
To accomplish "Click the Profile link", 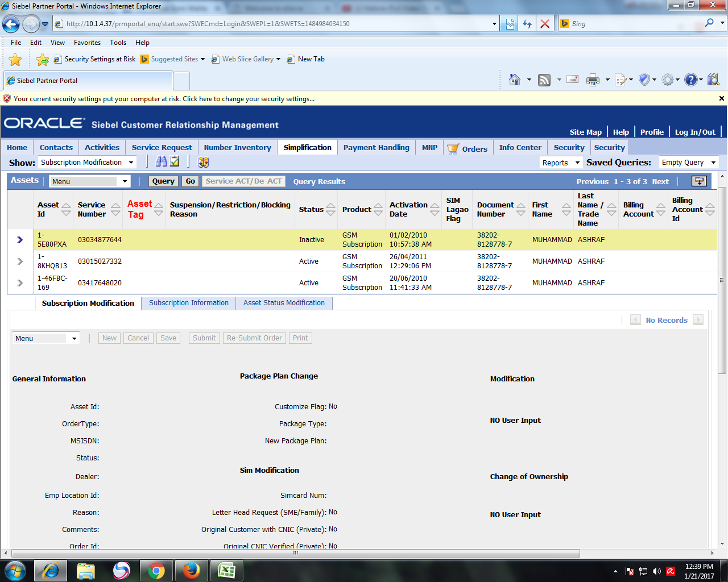I will 652,132.
